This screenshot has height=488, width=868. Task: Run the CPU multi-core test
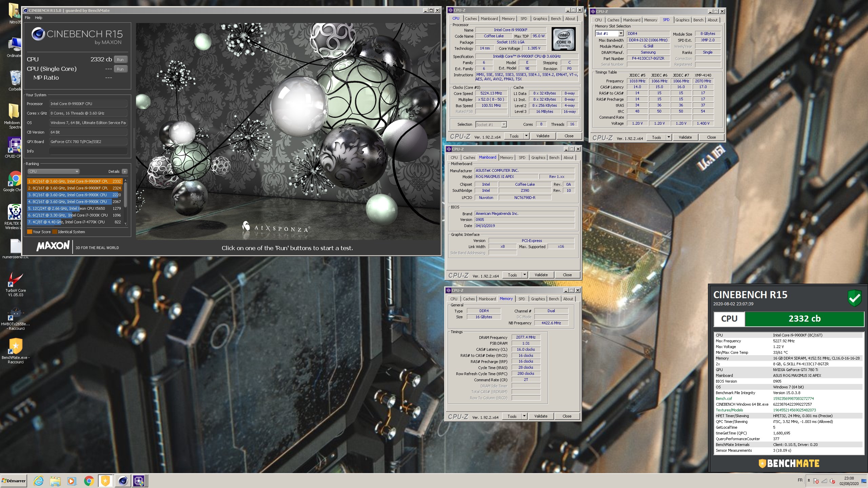coord(120,59)
